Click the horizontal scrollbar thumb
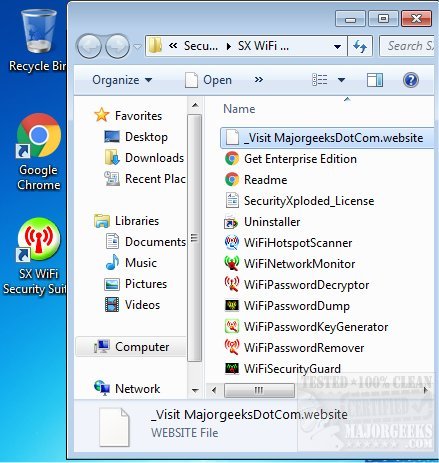This screenshot has width=439, height=463. 259,390
